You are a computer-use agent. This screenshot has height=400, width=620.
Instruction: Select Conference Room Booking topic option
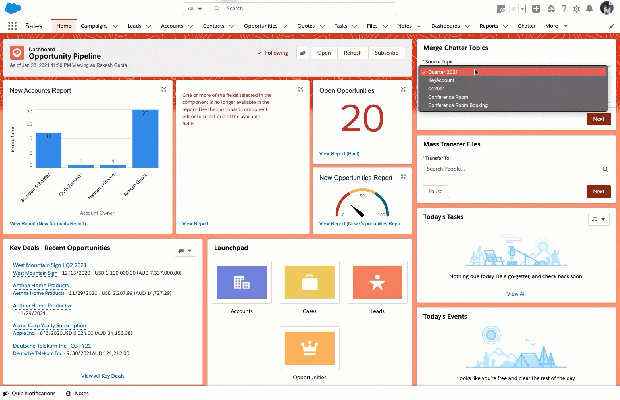coord(513,105)
